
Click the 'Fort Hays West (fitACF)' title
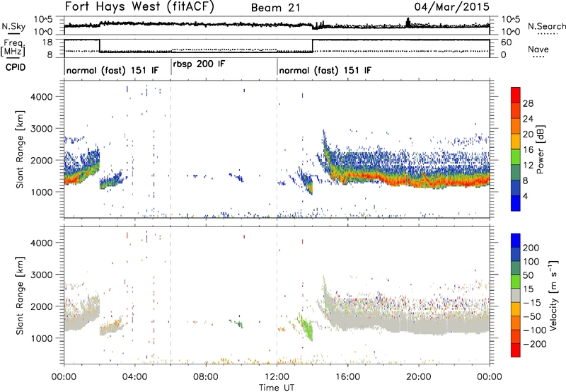pyautogui.click(x=139, y=7)
